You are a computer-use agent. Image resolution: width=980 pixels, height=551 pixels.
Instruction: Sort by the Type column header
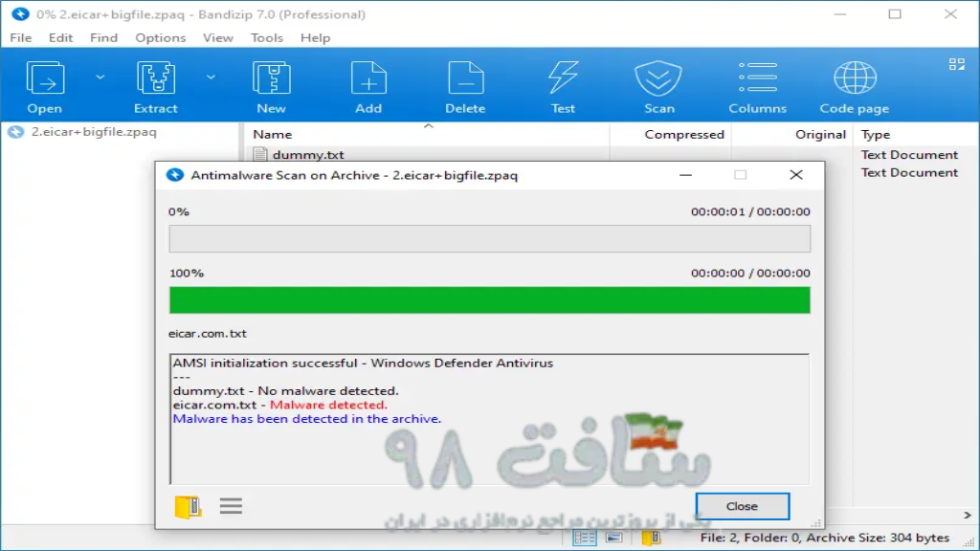876,134
